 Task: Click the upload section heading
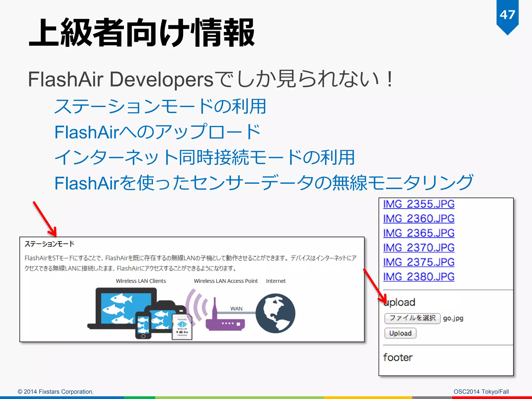click(x=399, y=302)
